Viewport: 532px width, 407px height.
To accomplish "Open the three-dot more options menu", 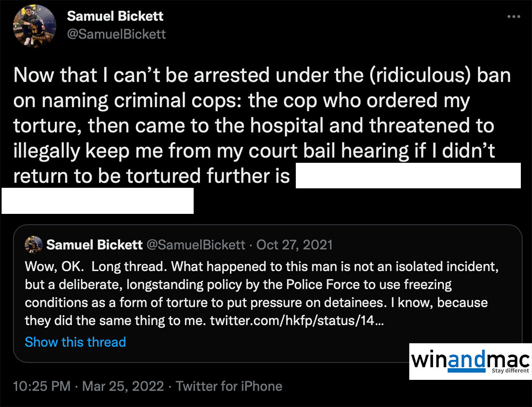I will pyautogui.click(x=513, y=16).
